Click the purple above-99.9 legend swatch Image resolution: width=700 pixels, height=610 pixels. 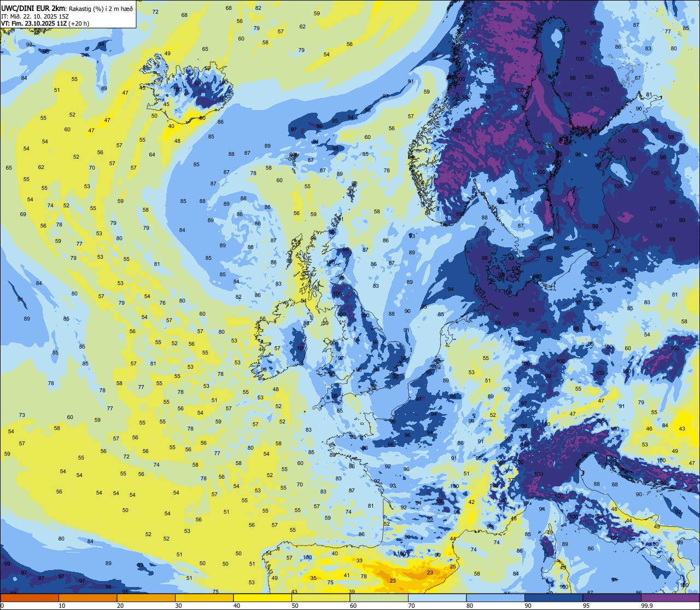(670, 598)
